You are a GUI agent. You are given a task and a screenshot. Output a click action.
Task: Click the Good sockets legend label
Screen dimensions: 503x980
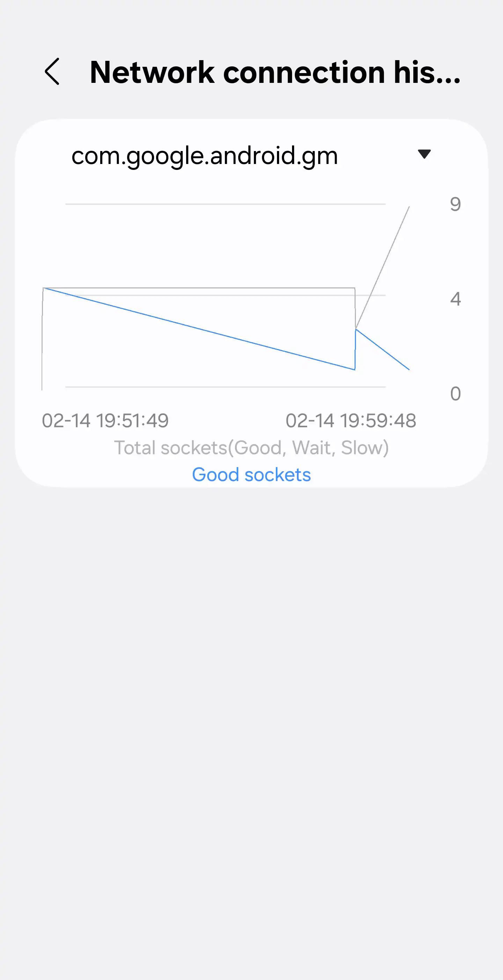pos(251,475)
